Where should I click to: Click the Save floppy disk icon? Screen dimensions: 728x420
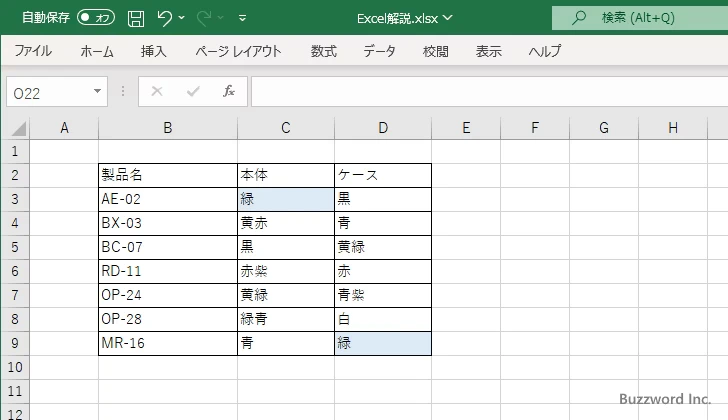[x=136, y=18]
